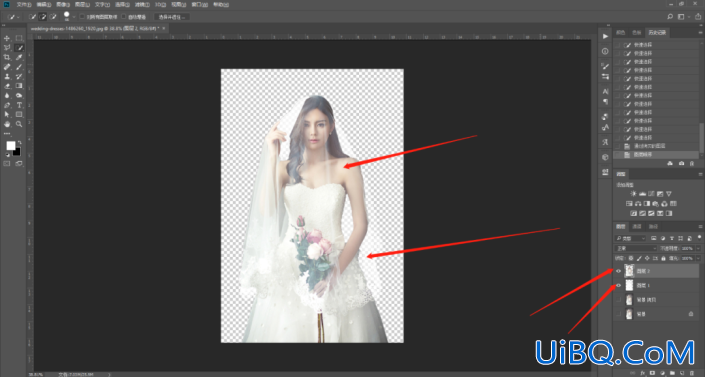Select the last history state row

coord(656,154)
